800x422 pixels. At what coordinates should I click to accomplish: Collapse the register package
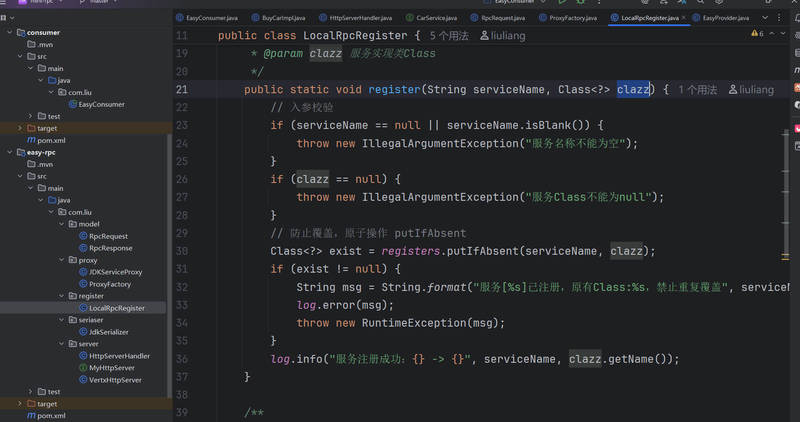pyautogui.click(x=62, y=296)
